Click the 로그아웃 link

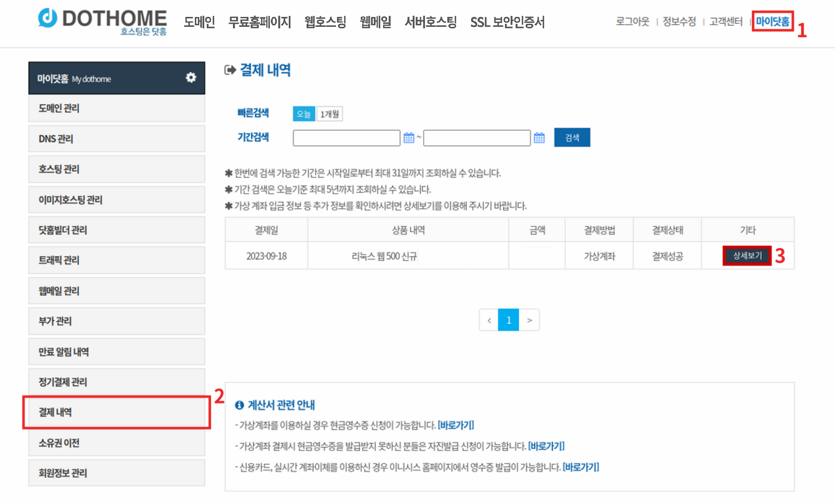click(x=632, y=21)
